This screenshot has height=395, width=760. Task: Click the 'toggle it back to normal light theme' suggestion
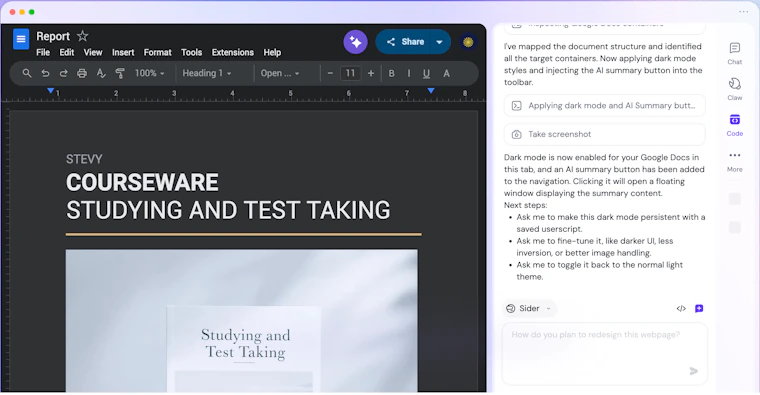[x=600, y=271]
